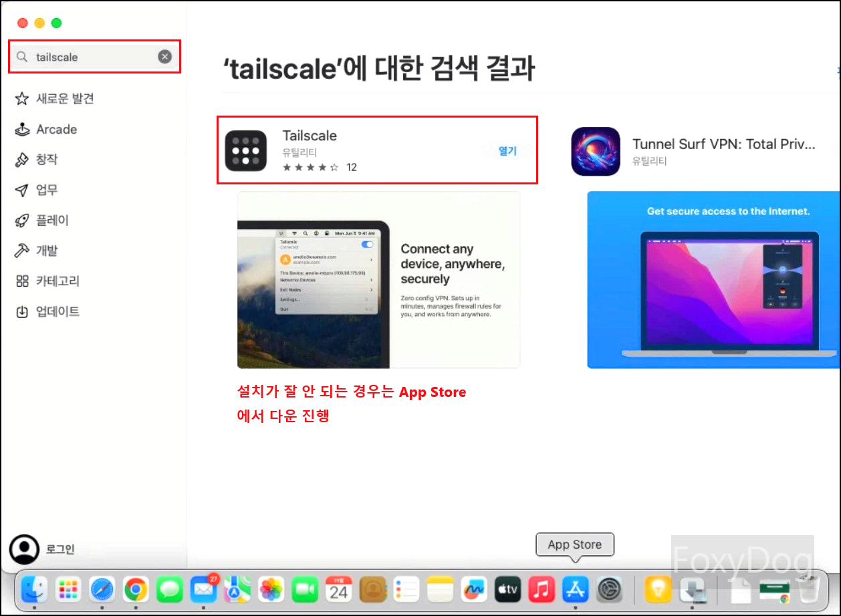Click the App Store Dock icon
Viewport: 841px width, 616px height.
tap(575, 589)
